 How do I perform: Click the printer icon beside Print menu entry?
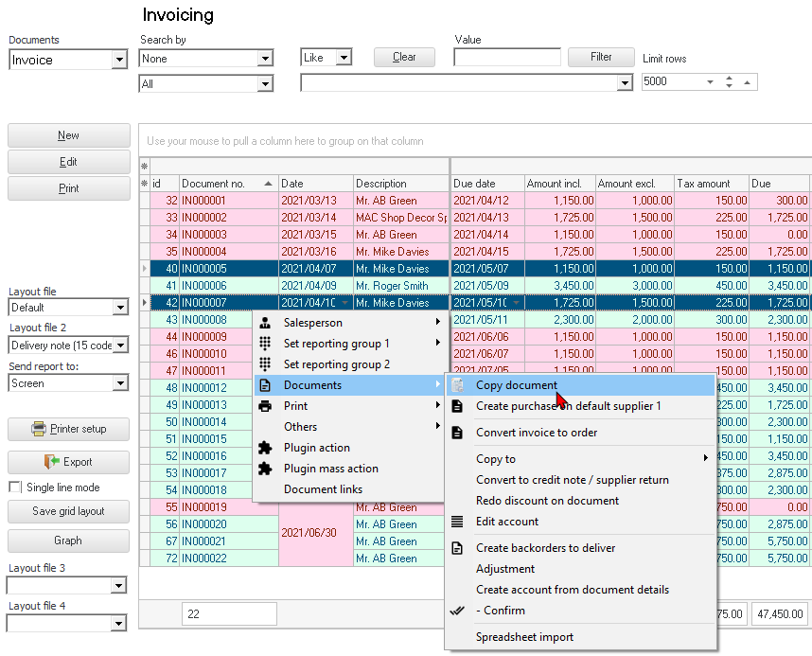tap(265, 406)
